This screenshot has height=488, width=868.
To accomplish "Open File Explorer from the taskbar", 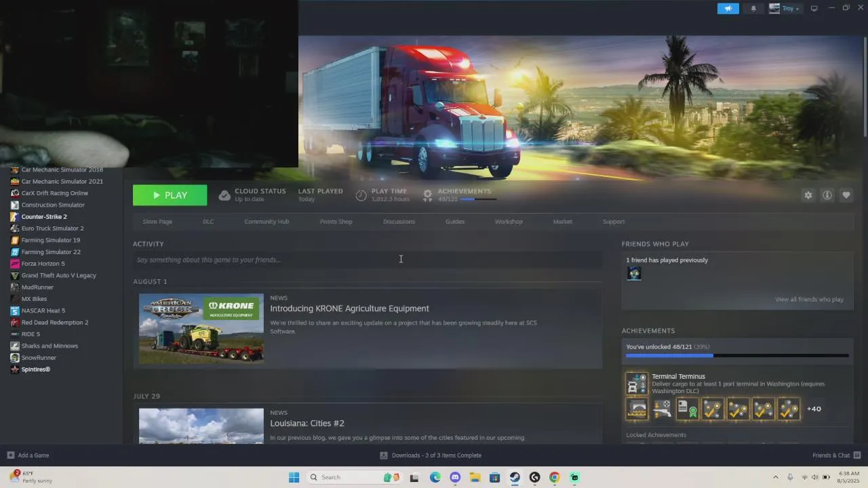I will (x=475, y=477).
